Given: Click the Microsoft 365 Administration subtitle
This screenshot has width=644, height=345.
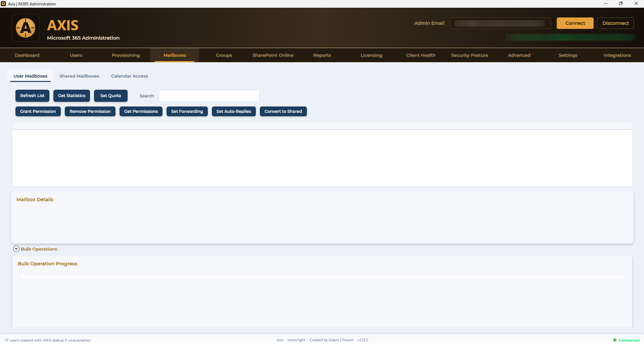Looking at the screenshot, I should [83, 38].
